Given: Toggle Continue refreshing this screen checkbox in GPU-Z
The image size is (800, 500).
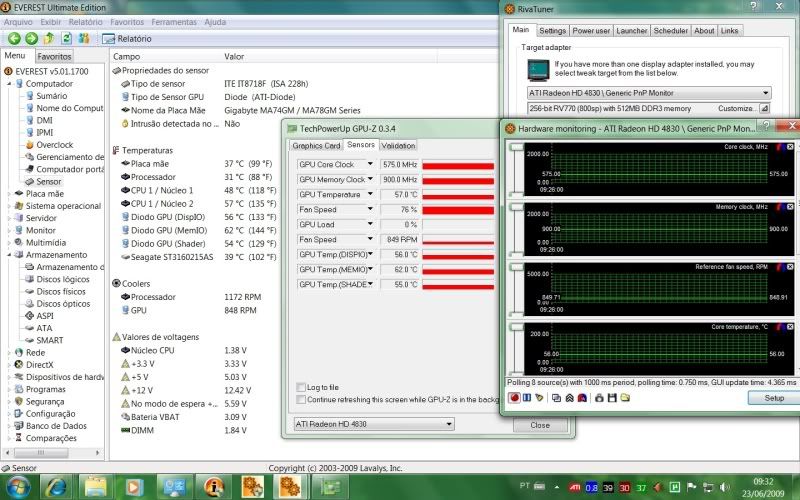Looking at the screenshot, I should coord(301,399).
